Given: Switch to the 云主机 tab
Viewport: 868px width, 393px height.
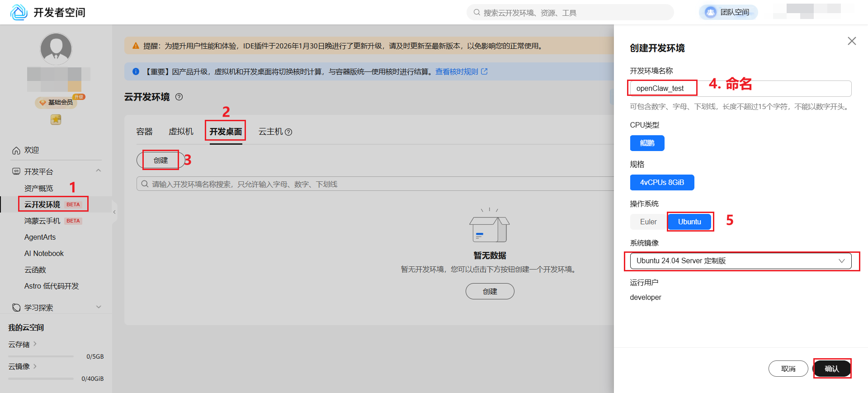Looking at the screenshot, I should pos(270,132).
